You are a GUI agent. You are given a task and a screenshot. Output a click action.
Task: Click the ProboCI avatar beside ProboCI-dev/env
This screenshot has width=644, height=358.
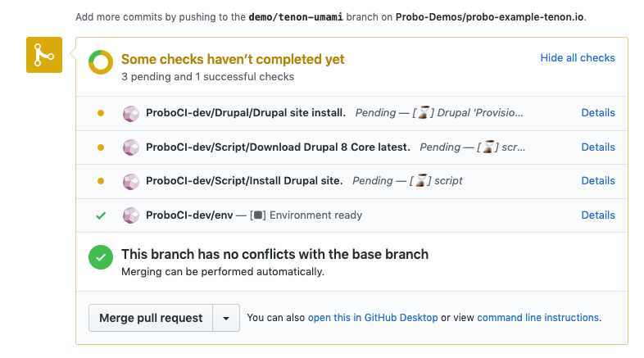[x=129, y=215]
